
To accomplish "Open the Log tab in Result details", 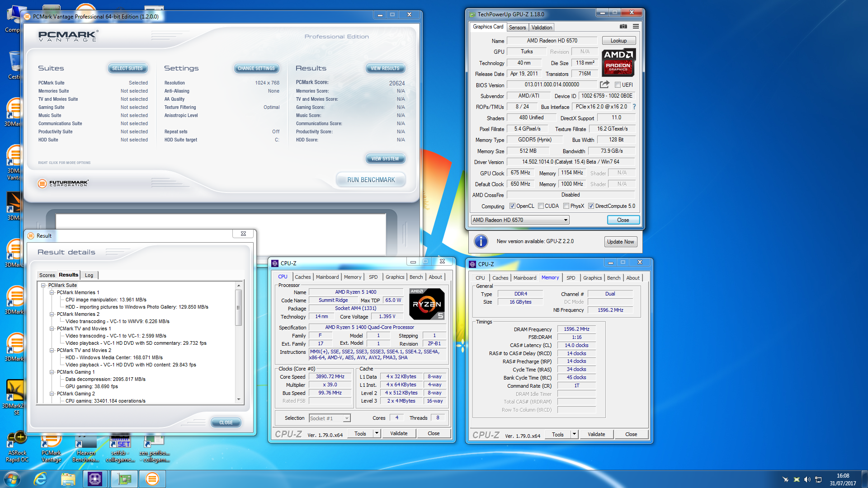I will click(89, 275).
